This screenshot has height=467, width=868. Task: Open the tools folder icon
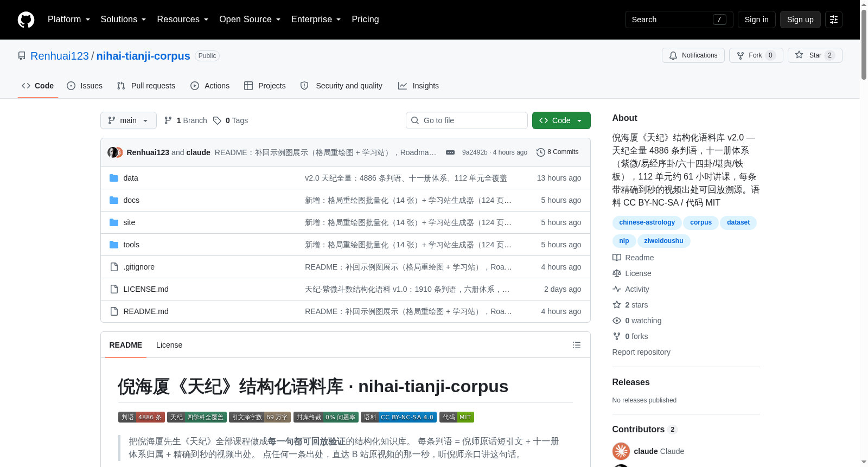[x=114, y=245]
